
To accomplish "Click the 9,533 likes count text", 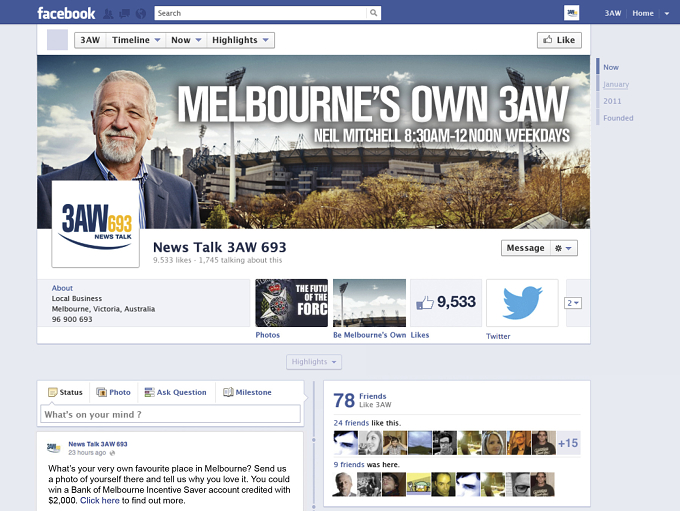I will tap(172, 260).
